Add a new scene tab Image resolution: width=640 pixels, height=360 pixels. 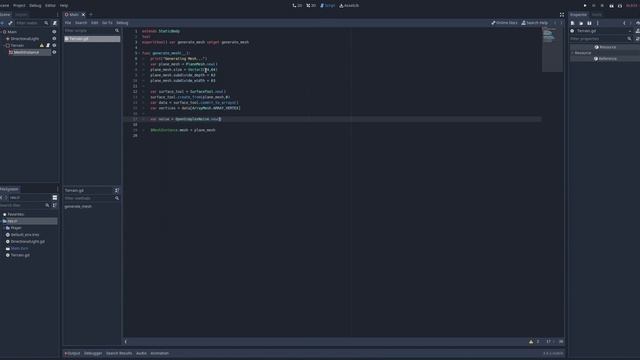tap(91, 15)
